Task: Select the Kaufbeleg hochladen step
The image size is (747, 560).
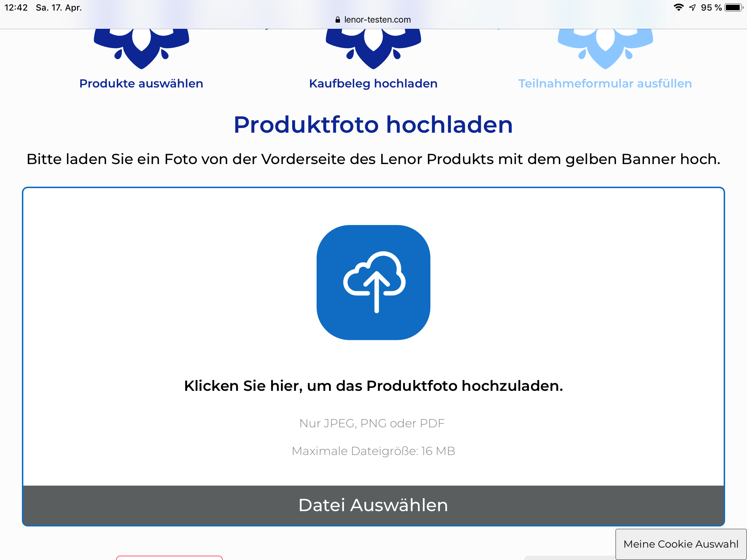Action: [x=373, y=83]
